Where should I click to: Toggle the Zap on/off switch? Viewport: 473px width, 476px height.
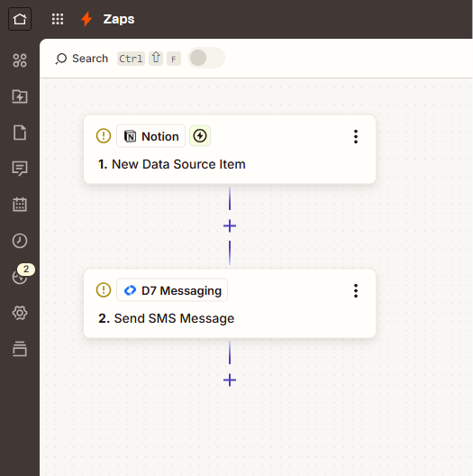(x=206, y=58)
